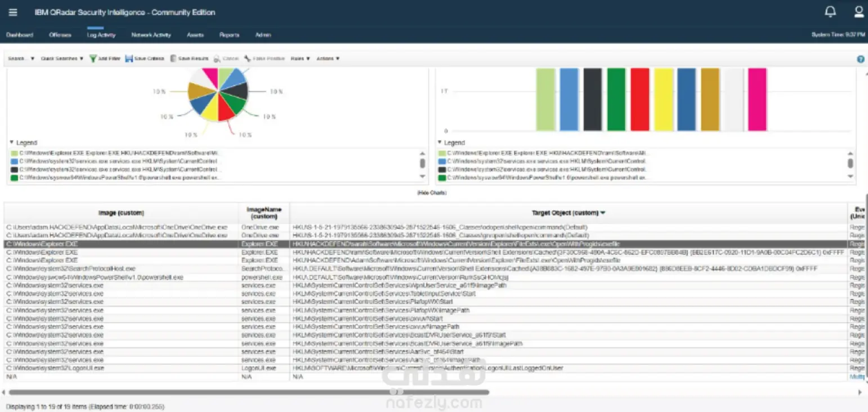The image size is (868, 412).
Task: Click the Save Results icon
Action: [173, 59]
